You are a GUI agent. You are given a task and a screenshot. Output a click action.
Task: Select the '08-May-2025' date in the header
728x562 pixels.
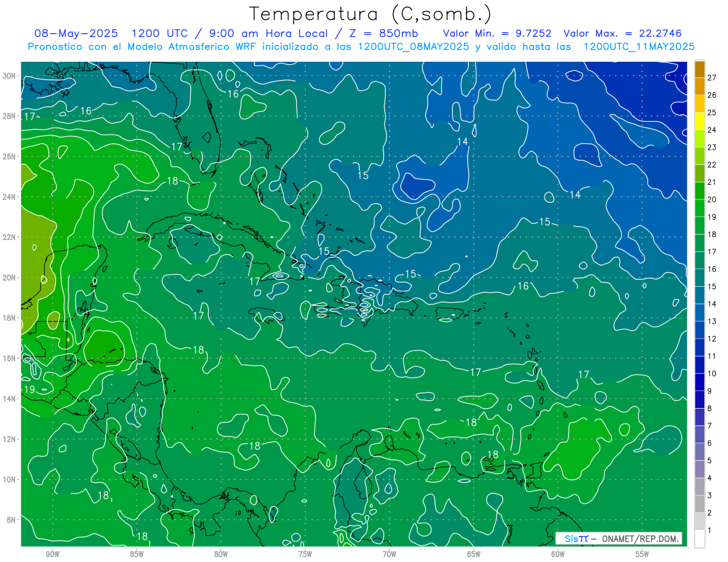(76, 33)
